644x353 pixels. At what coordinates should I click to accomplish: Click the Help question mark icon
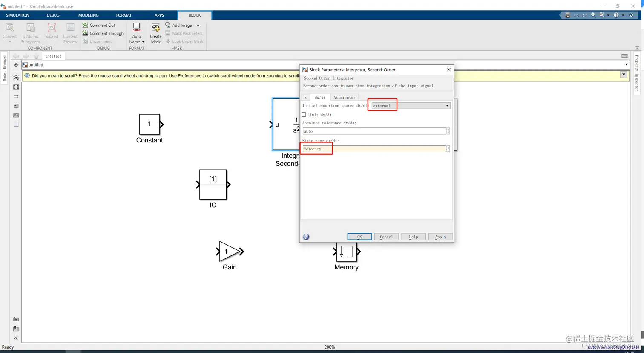point(616,15)
